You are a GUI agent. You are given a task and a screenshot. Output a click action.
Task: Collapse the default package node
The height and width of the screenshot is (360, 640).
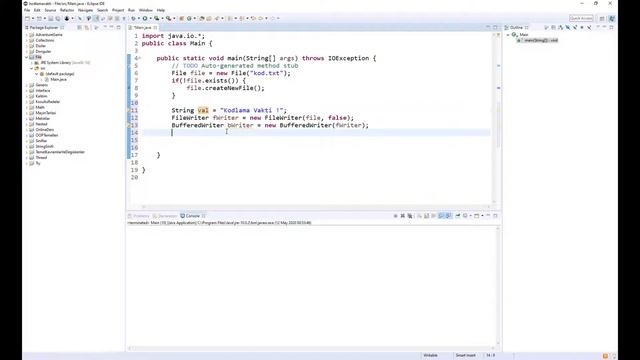click(37, 74)
